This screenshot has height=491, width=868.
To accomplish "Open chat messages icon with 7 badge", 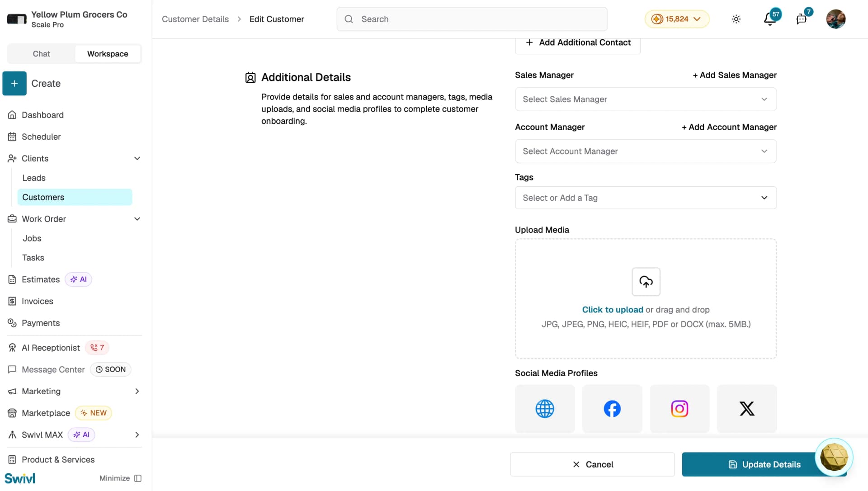I will tap(802, 19).
